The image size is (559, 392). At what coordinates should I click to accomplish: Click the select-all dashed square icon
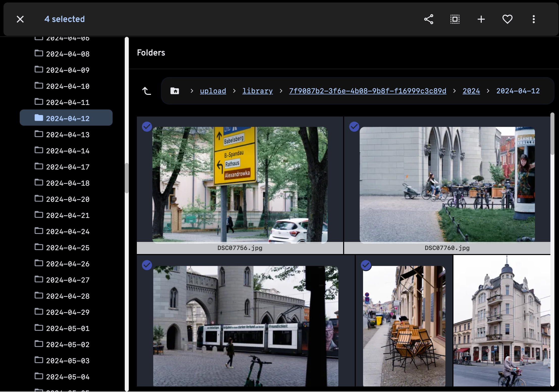click(455, 19)
